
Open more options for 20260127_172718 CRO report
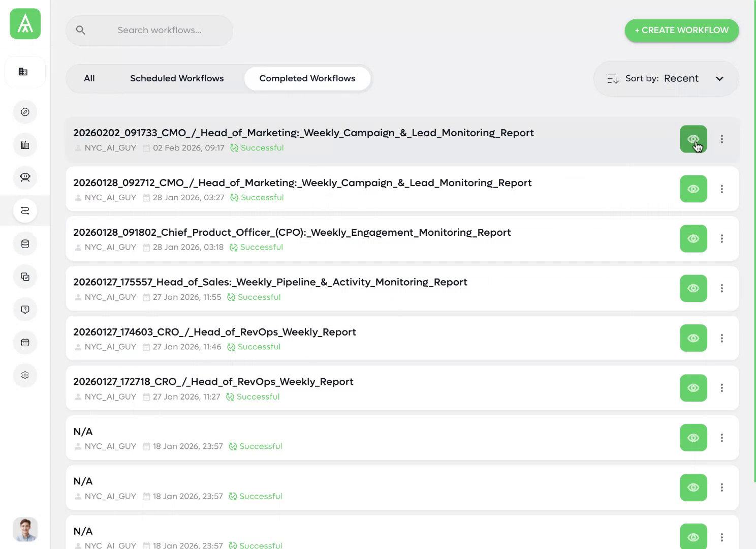tap(721, 388)
